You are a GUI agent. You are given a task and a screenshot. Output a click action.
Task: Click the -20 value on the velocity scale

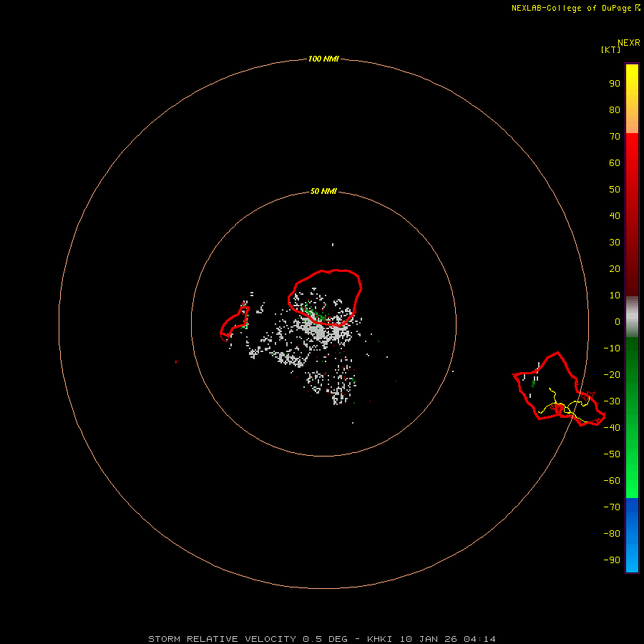point(612,374)
